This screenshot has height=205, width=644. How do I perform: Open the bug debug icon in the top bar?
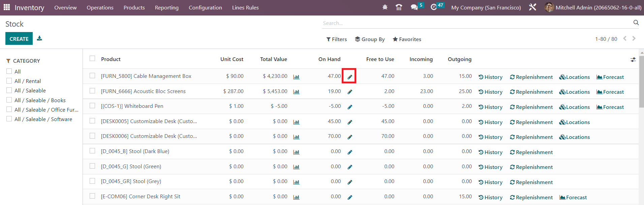[385, 7]
